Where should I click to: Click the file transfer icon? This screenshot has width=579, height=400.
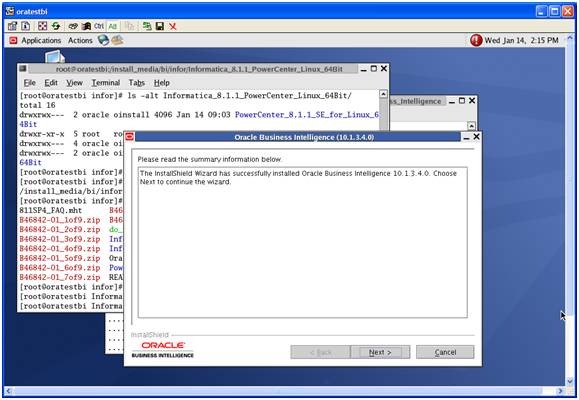click(x=129, y=26)
